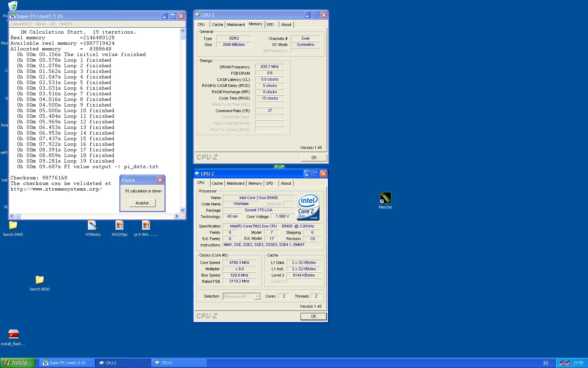Click Super PI scroll down arrow

coord(182,210)
